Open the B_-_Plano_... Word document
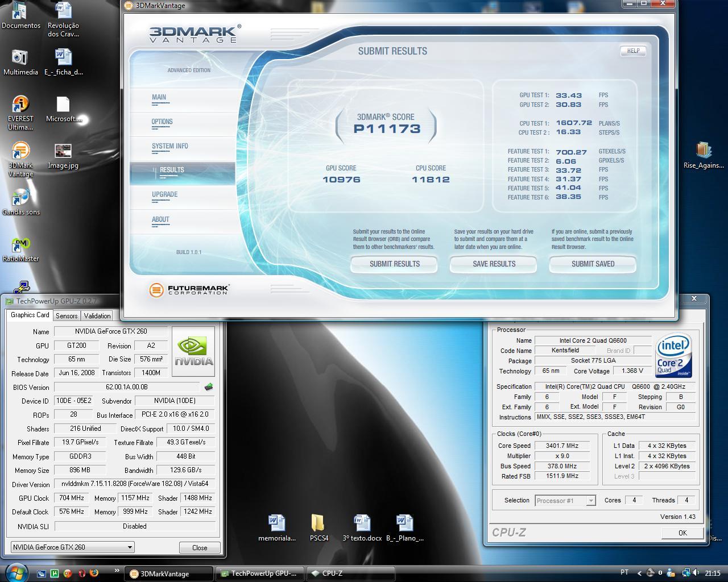Image resolution: width=728 pixels, height=582 pixels. click(404, 528)
